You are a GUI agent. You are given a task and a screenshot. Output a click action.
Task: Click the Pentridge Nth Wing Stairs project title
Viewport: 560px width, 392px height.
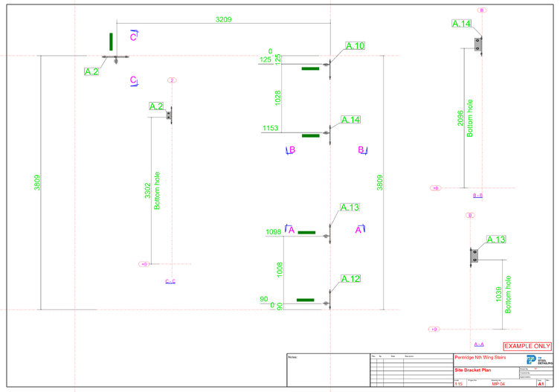point(480,358)
